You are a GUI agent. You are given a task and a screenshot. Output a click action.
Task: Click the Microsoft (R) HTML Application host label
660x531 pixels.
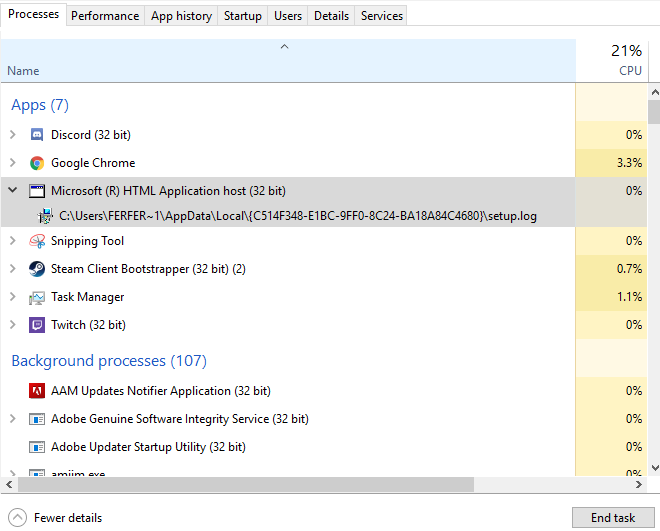[x=168, y=191]
